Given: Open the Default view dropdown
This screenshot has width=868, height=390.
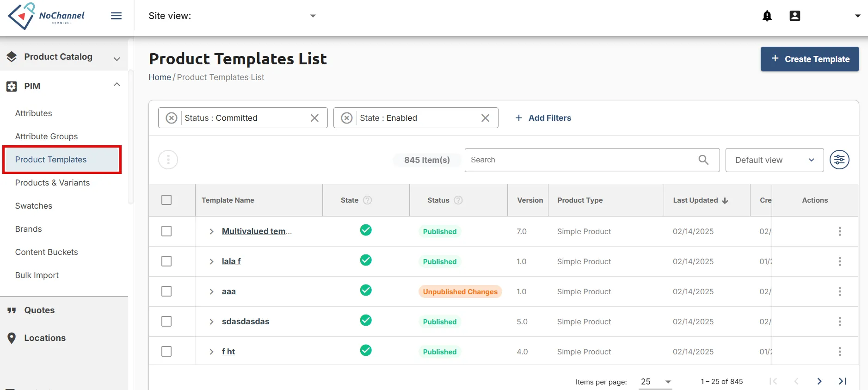Looking at the screenshot, I should [x=775, y=160].
